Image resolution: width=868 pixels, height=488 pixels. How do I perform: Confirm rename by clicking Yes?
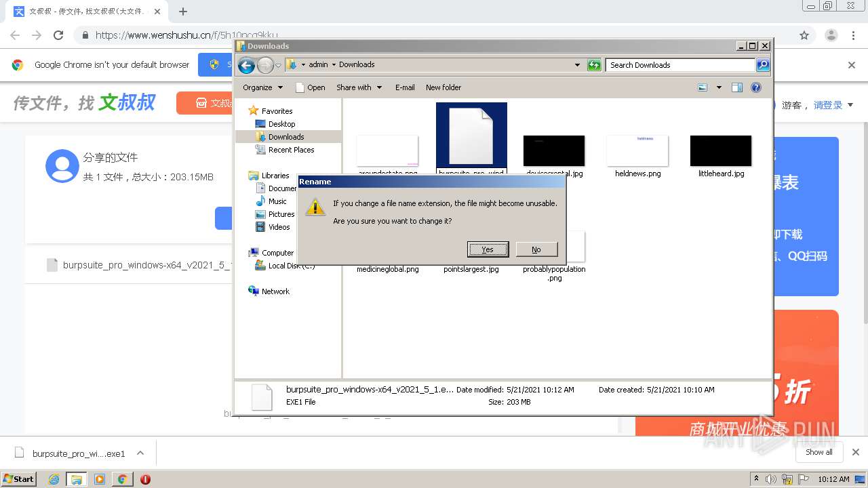488,249
